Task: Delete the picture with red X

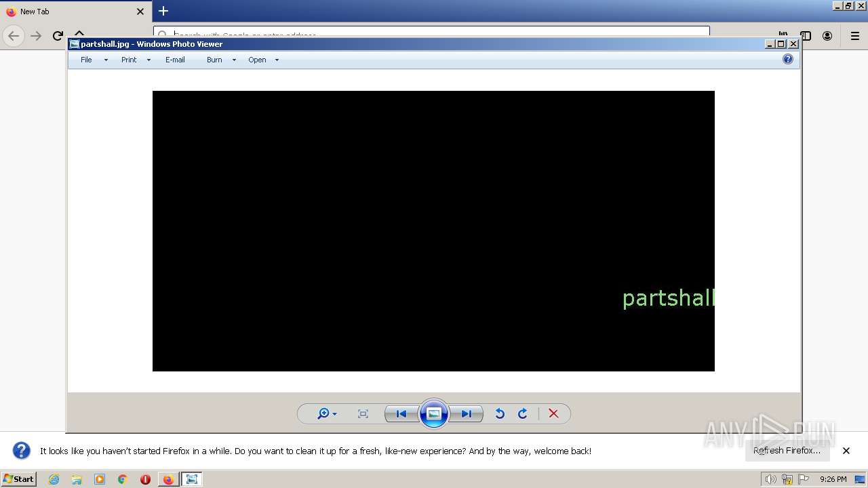Action: [x=553, y=413]
